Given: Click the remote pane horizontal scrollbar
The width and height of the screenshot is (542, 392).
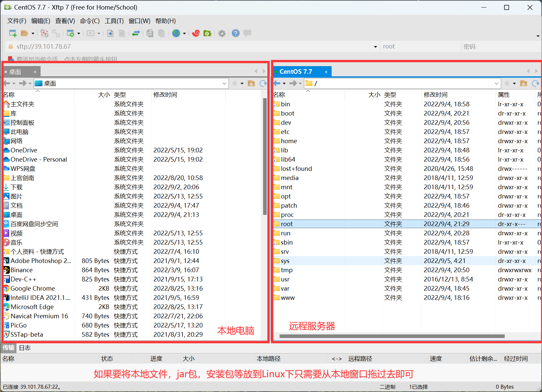Looking at the screenshot, I should (392, 336).
